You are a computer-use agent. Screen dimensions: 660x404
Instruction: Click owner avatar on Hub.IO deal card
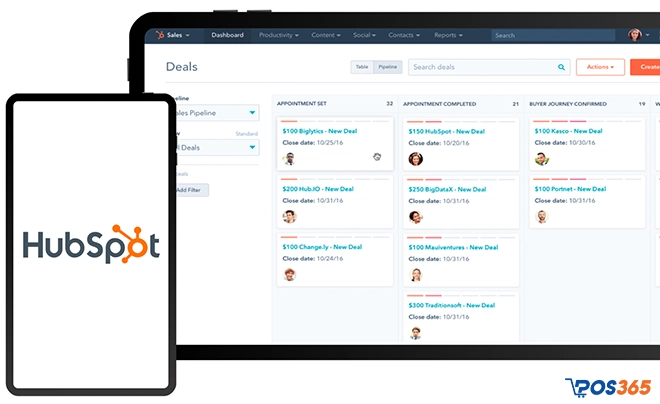click(289, 217)
